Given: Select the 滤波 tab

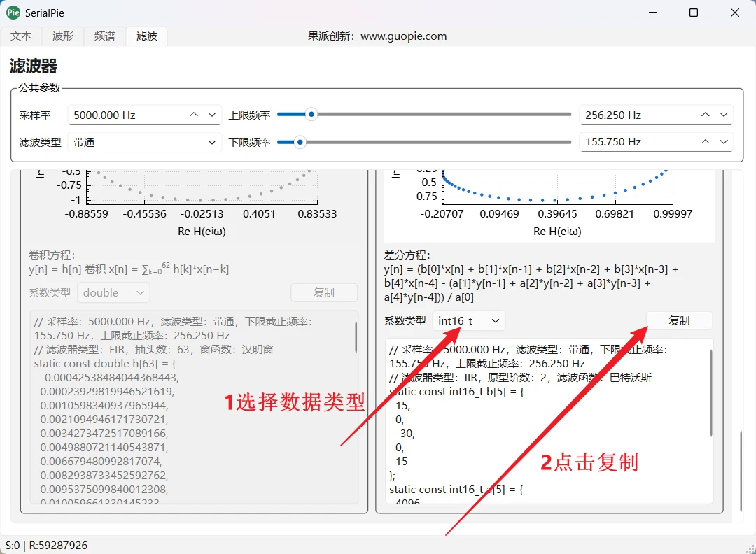Looking at the screenshot, I should [x=146, y=36].
